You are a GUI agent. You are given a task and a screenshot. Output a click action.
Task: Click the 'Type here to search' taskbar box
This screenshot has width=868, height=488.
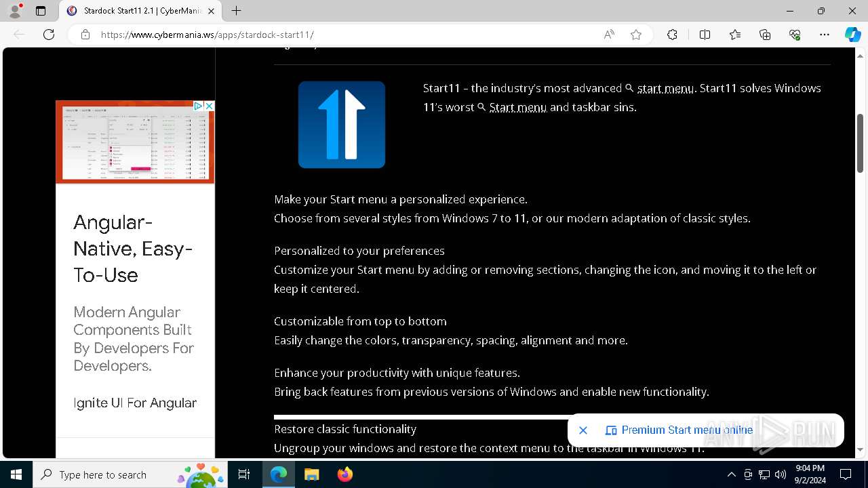click(131, 474)
